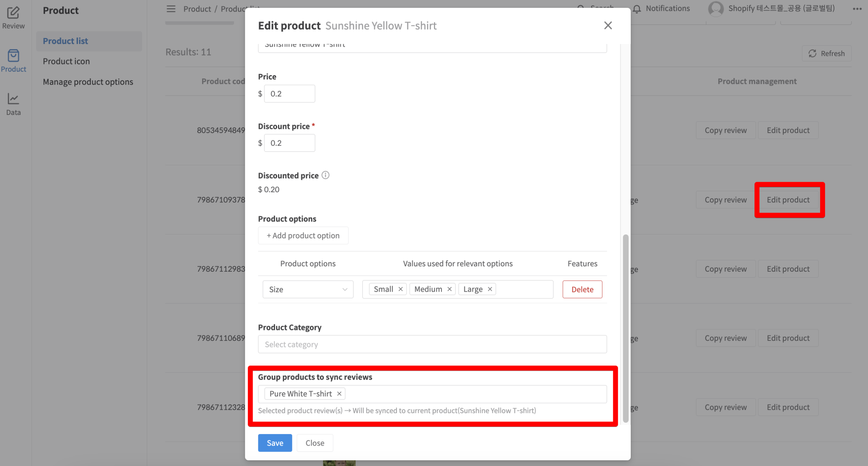Remove Pure White T-shirt from sync group
Image resolution: width=868 pixels, height=466 pixels.
tap(339, 394)
